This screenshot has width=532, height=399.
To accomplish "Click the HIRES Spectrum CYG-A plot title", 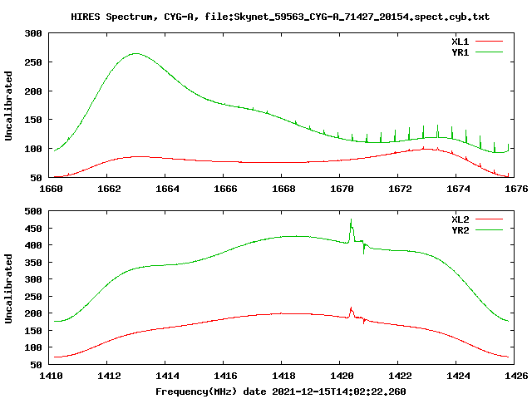I will 280,17.
